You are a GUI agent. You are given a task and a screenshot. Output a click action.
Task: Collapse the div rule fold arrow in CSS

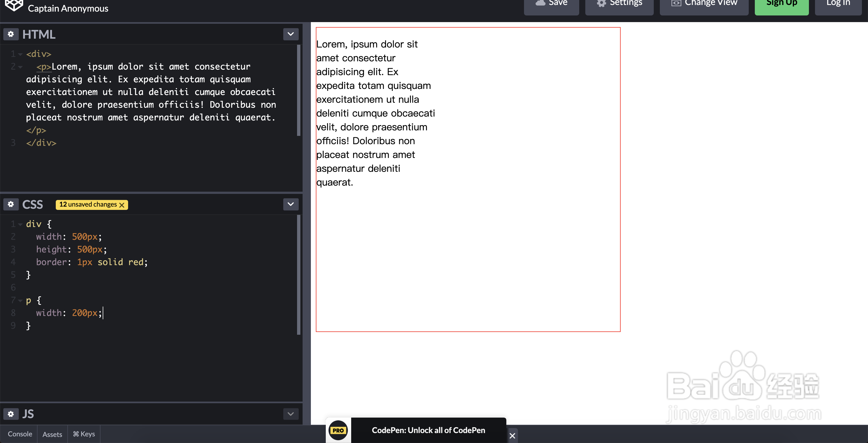[x=20, y=224]
